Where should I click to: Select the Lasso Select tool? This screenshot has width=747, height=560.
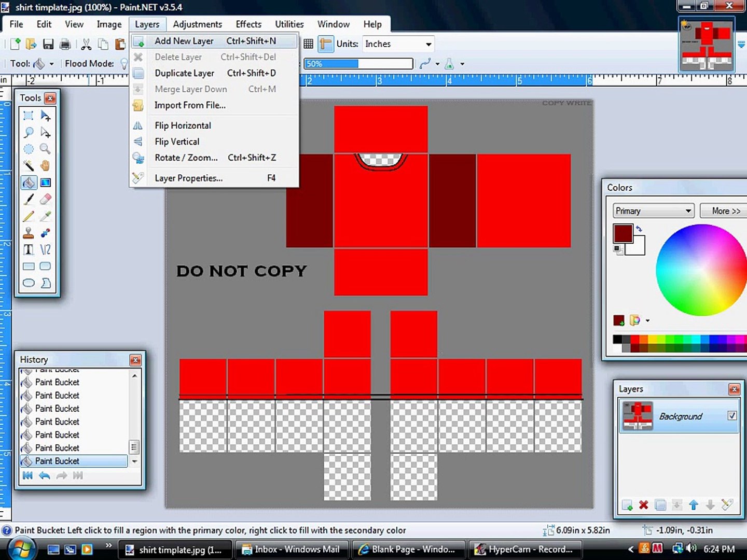pyautogui.click(x=29, y=132)
